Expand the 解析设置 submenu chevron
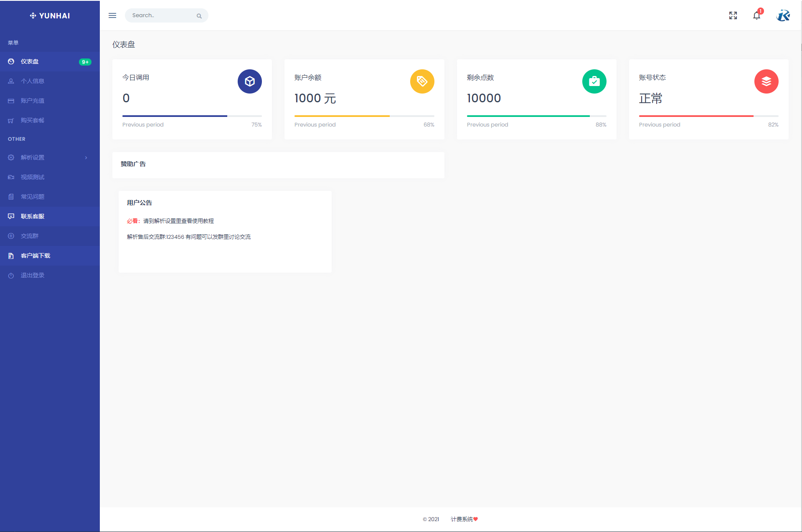Image resolution: width=802 pixels, height=532 pixels. (x=86, y=158)
